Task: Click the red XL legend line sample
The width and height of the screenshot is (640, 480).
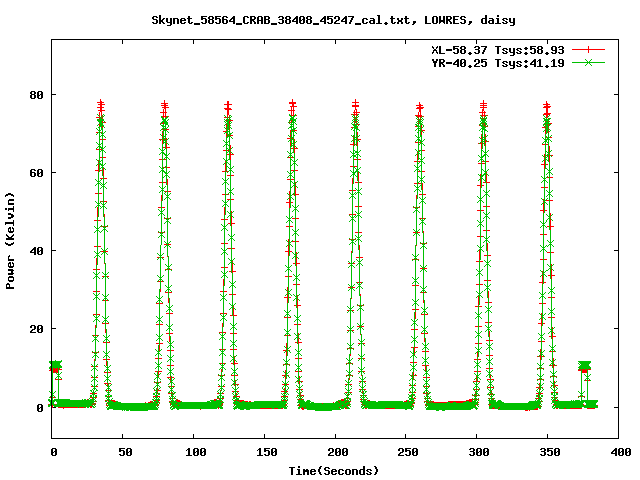Action: point(588,50)
